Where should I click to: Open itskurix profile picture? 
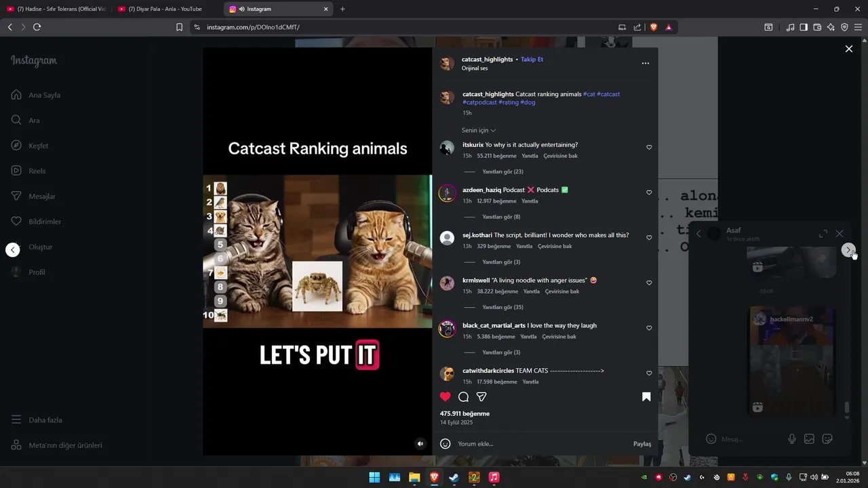point(447,148)
